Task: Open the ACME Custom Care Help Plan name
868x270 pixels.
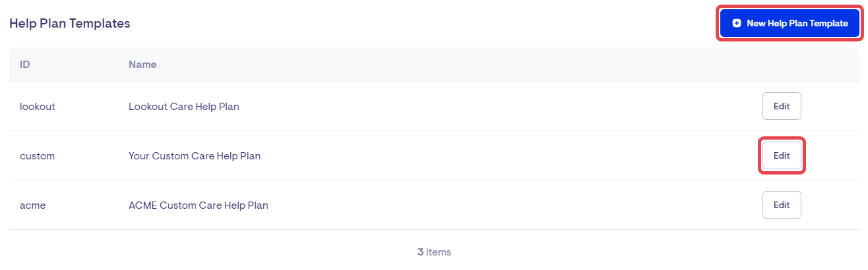Action: [x=198, y=205]
